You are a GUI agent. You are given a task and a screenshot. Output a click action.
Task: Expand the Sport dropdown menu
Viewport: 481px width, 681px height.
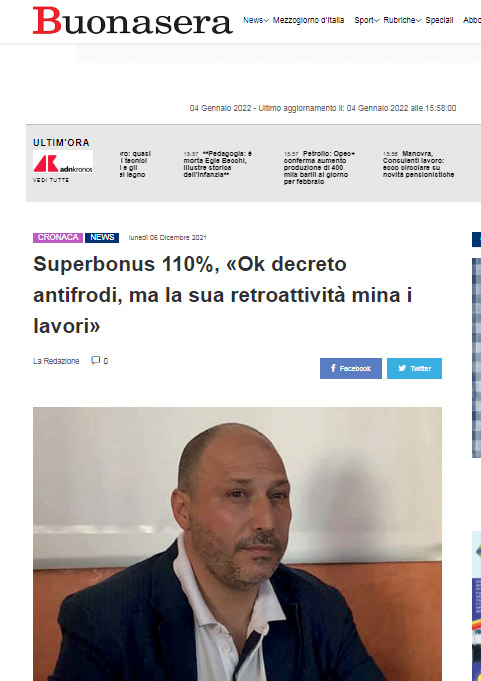point(367,20)
